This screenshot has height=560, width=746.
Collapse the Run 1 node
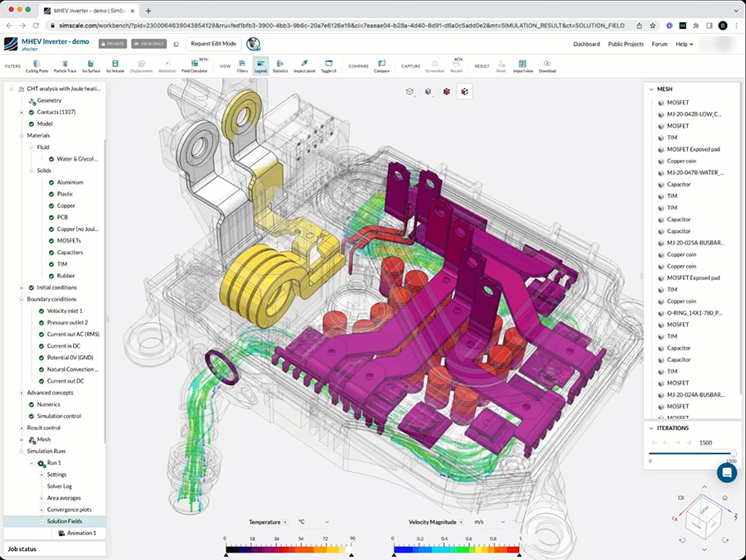31,463
